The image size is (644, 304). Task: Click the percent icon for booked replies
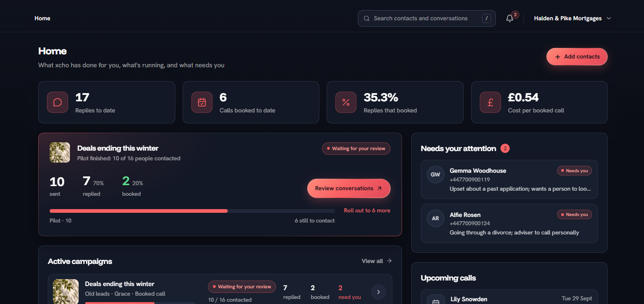click(346, 102)
